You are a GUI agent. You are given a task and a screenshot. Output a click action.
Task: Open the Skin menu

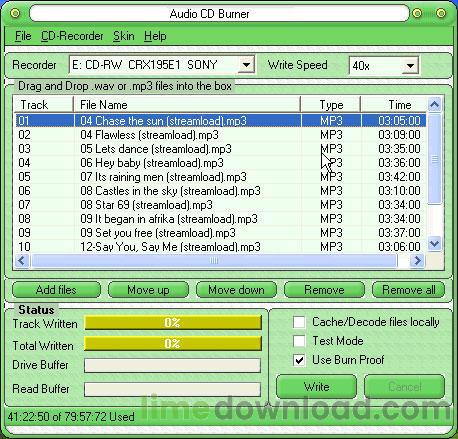point(124,36)
